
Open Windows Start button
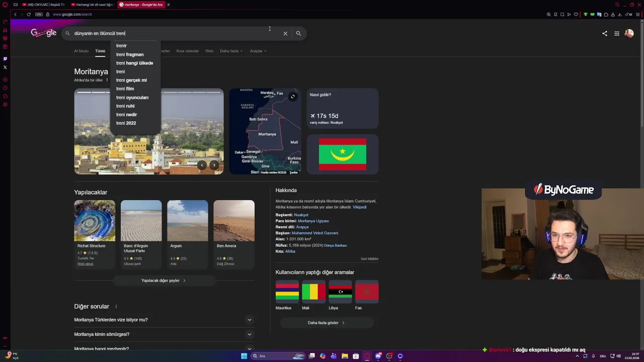(x=244, y=356)
